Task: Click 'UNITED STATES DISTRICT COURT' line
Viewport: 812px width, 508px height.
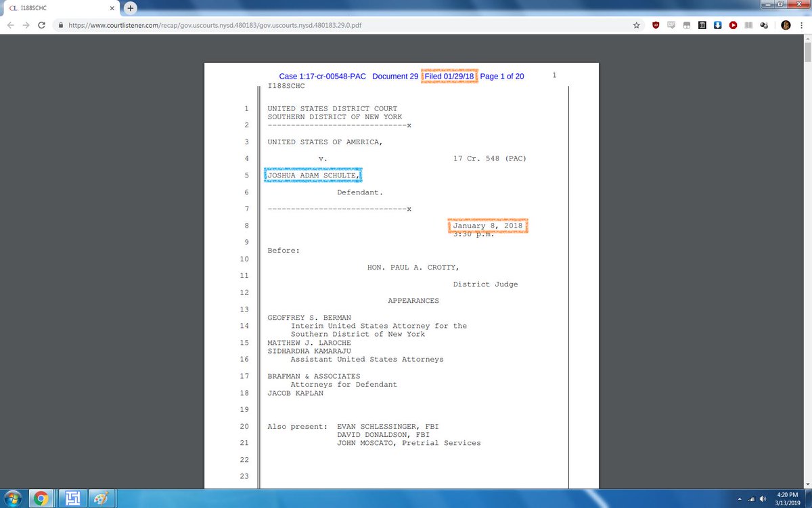Action: [x=332, y=108]
